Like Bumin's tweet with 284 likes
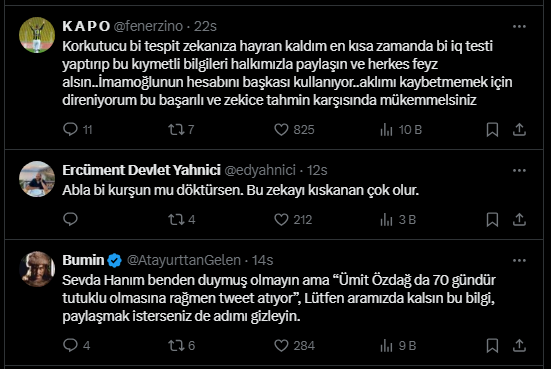The height and width of the screenshot is (369, 551). click(281, 345)
